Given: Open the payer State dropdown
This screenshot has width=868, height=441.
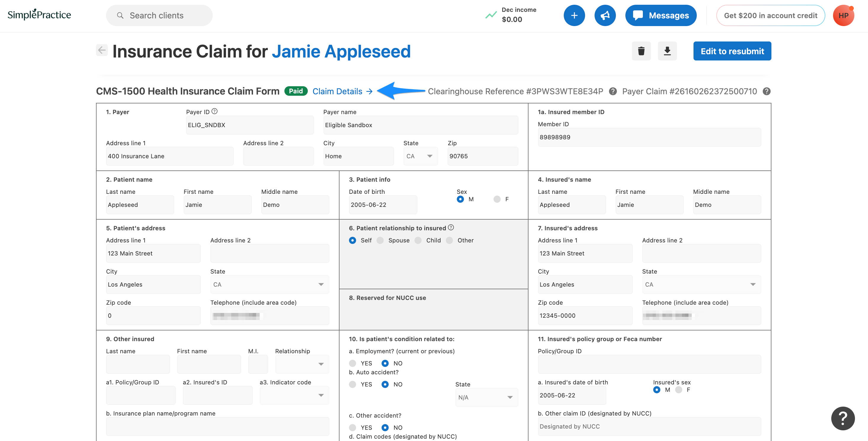Looking at the screenshot, I should point(420,156).
